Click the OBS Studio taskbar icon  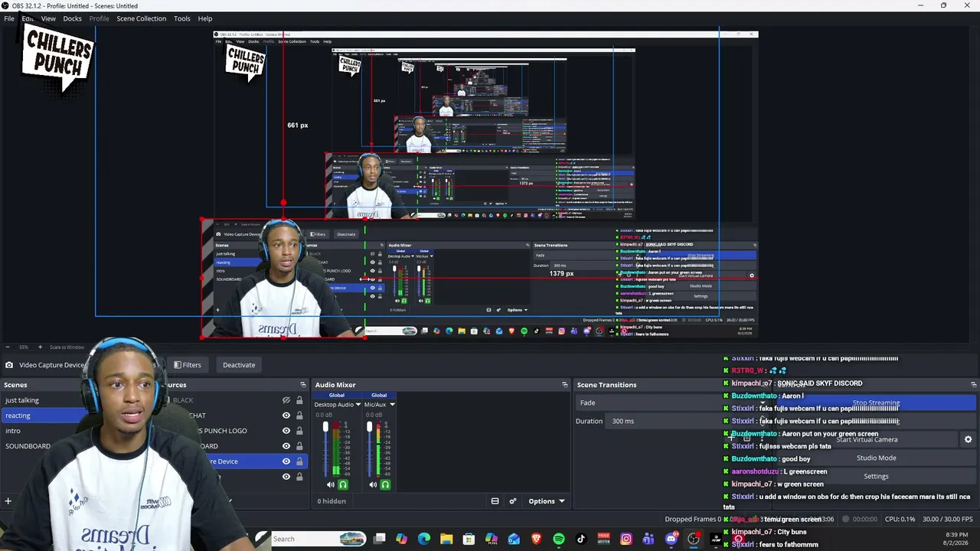pyautogui.click(x=694, y=539)
